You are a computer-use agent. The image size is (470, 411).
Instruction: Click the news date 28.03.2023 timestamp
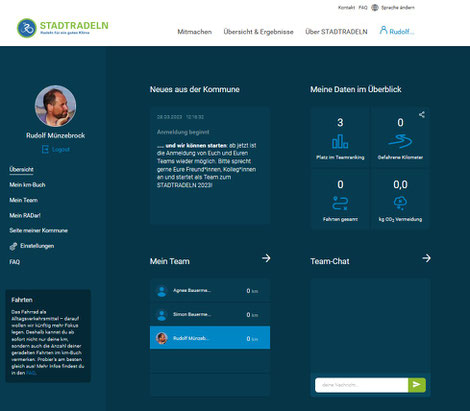(x=180, y=117)
